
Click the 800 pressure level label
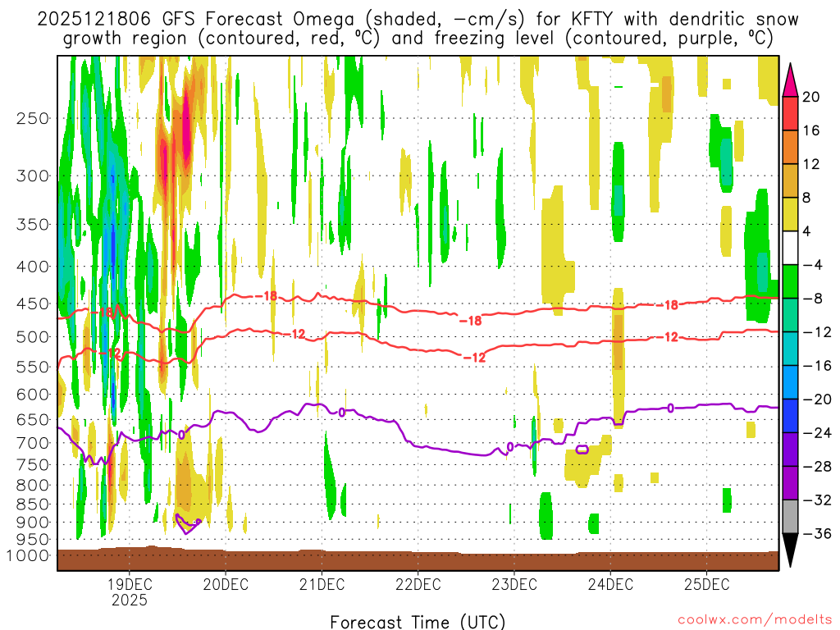click(x=33, y=486)
